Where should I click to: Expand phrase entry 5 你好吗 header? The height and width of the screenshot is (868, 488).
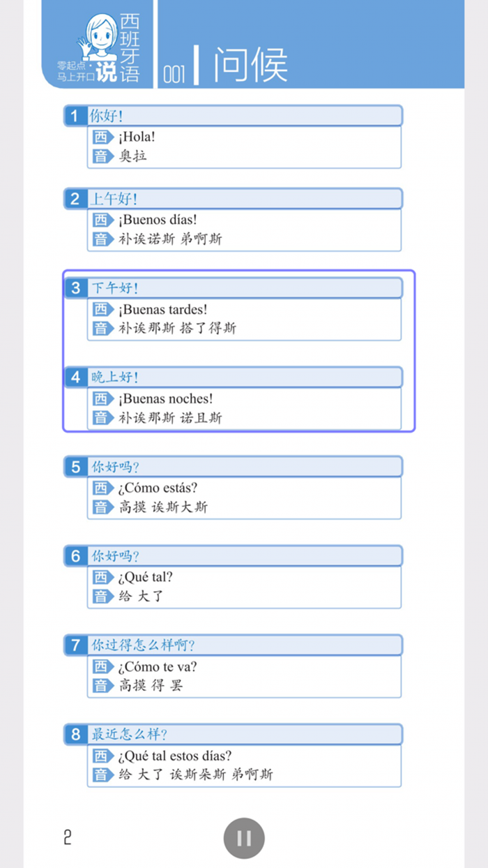coord(244,467)
